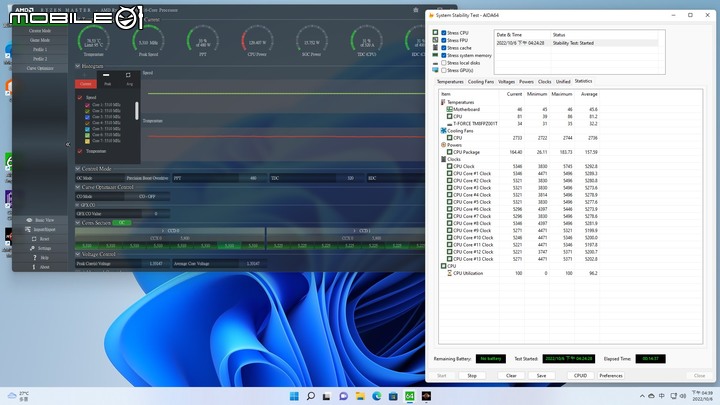
Task: Switch to Ryzen Master taskbar icon
Action: [426, 396]
